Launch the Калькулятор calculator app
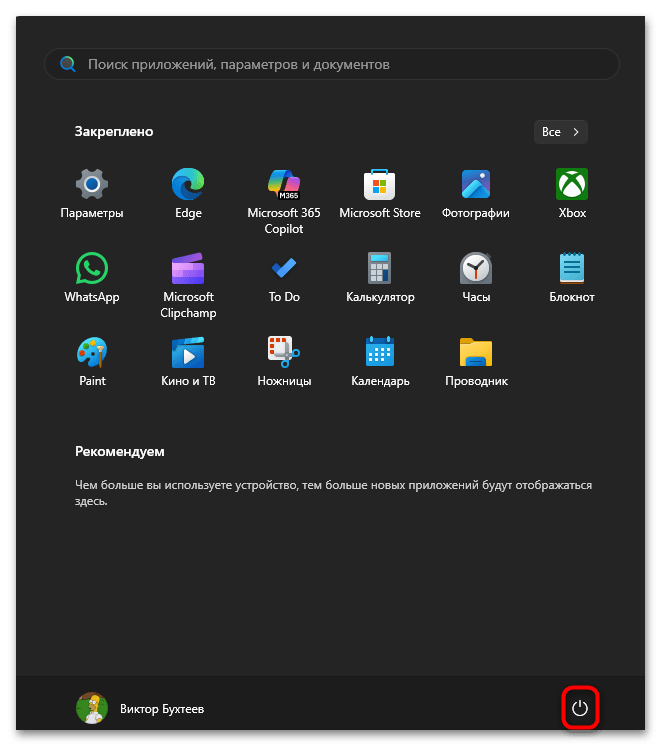 point(380,277)
